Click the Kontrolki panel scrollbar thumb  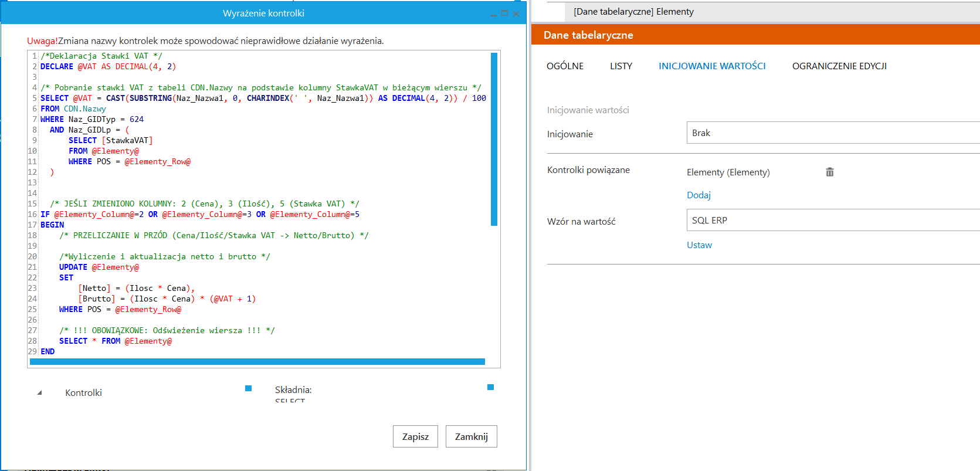click(248, 388)
